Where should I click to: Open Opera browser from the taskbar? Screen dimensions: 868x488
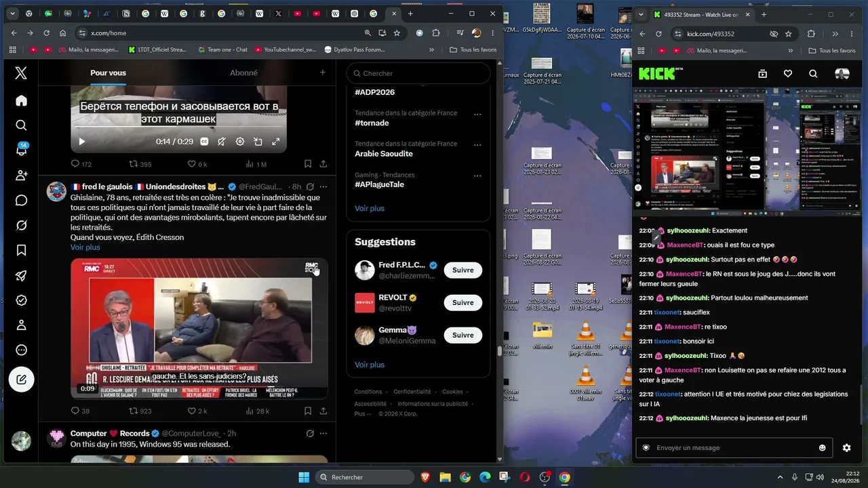(x=524, y=477)
